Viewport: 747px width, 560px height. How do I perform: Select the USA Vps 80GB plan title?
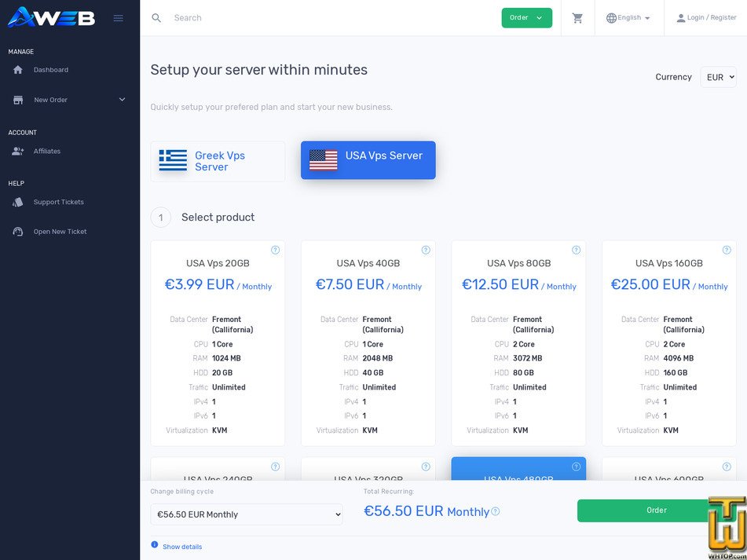coord(518,263)
